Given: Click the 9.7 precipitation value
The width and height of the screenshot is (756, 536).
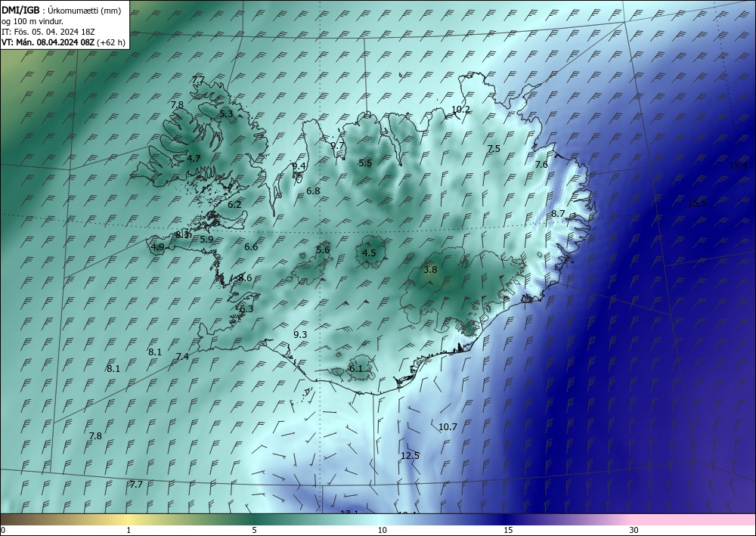Looking at the screenshot, I should [x=337, y=146].
